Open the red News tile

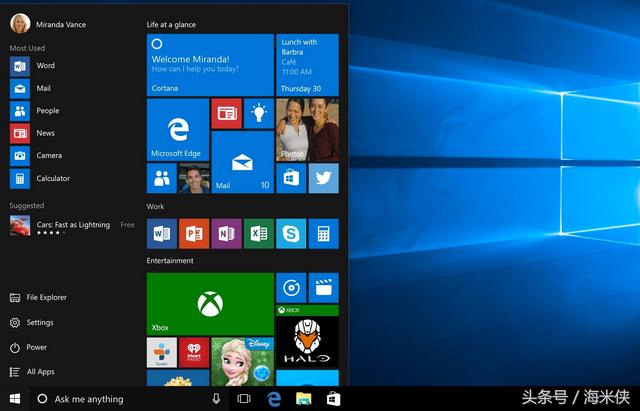[227, 113]
